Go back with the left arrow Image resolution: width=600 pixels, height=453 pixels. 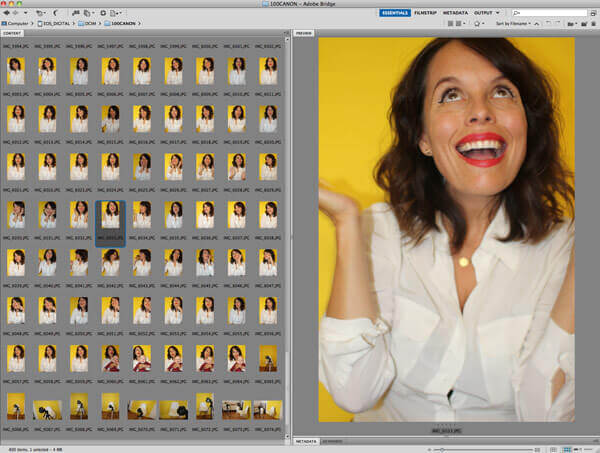(7, 13)
